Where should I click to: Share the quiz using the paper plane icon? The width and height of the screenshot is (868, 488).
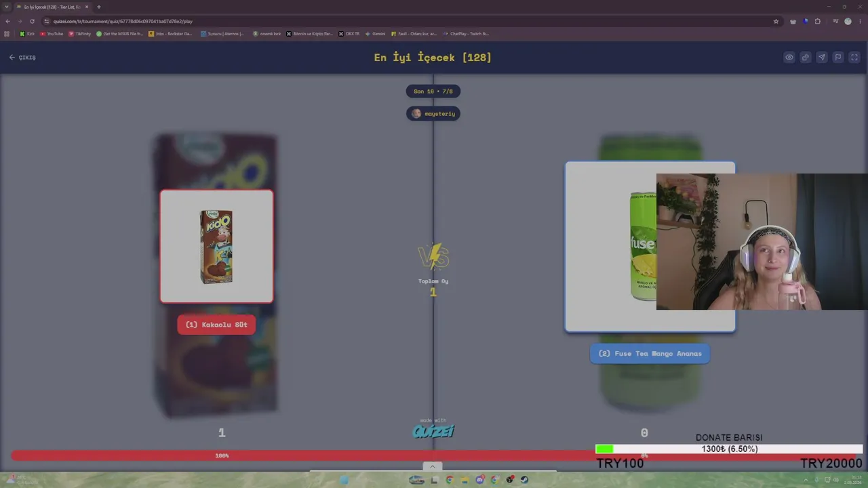pos(821,58)
